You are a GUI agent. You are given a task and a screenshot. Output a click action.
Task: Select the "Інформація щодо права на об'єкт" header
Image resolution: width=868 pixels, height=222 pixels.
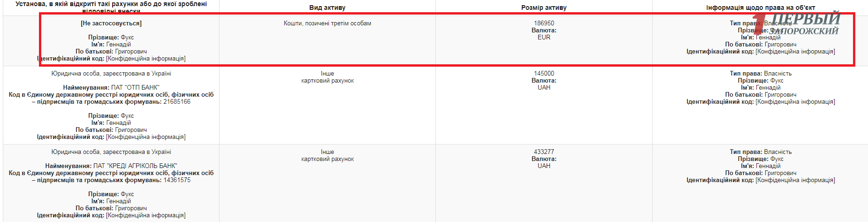[761, 8]
